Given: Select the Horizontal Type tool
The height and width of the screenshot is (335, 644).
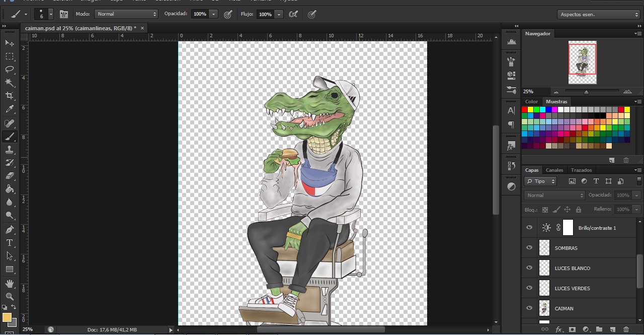Looking at the screenshot, I should click(x=9, y=243).
